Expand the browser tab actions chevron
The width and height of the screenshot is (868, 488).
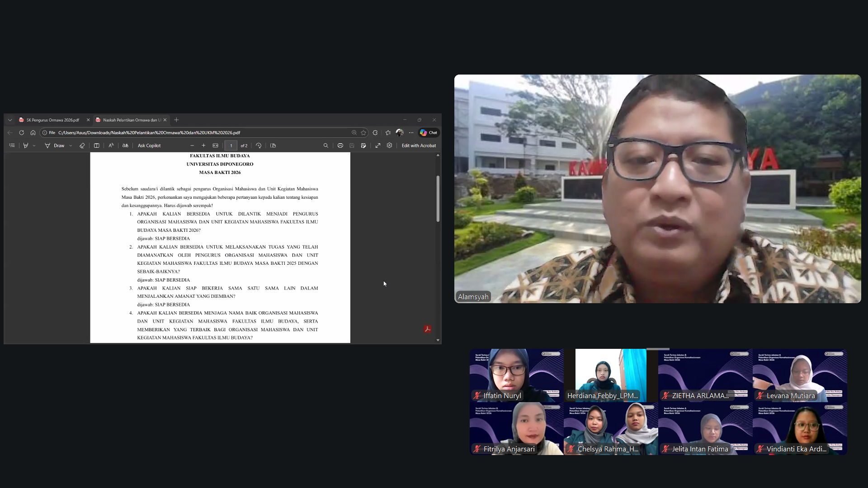point(9,120)
